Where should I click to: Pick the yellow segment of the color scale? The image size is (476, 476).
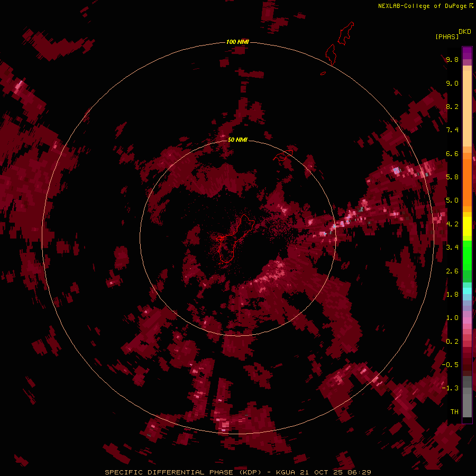[467, 226]
